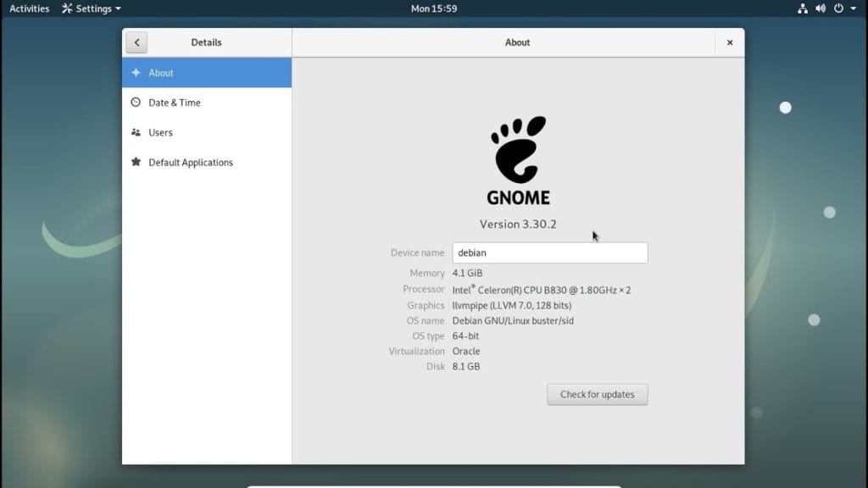This screenshot has width=868, height=488.
Task: Click the power icon in top bar
Action: tap(838, 8)
